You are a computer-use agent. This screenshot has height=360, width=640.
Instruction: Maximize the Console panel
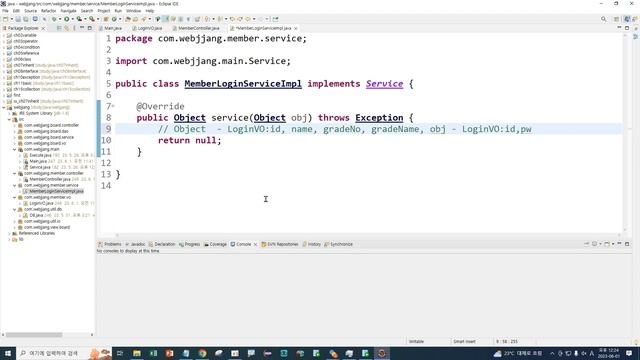coord(627,244)
